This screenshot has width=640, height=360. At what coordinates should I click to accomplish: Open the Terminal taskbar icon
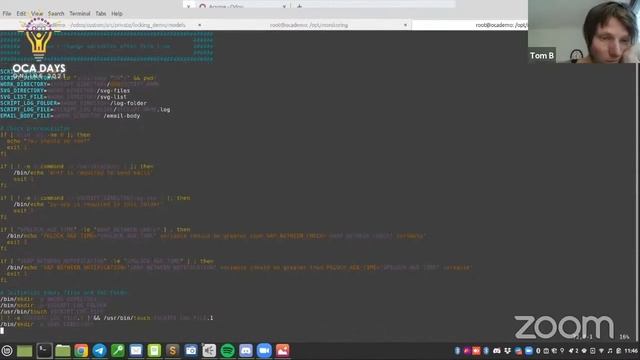click(44, 351)
